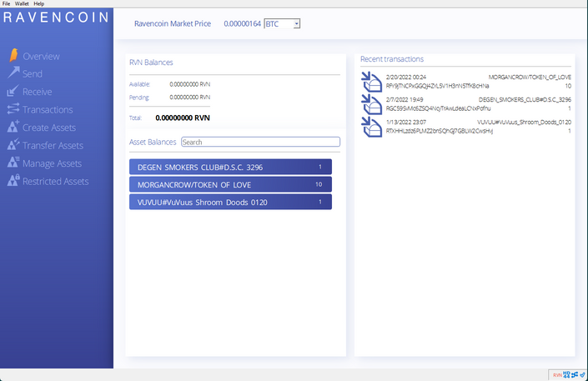
Task: Click the Pending balance value
Action: [190, 97]
